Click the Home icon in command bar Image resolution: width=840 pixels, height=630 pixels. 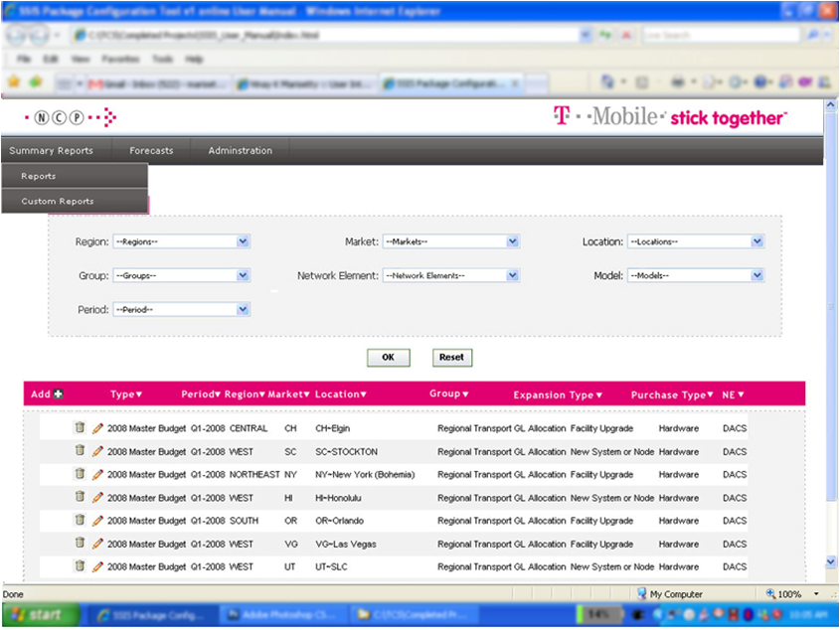[x=607, y=81]
